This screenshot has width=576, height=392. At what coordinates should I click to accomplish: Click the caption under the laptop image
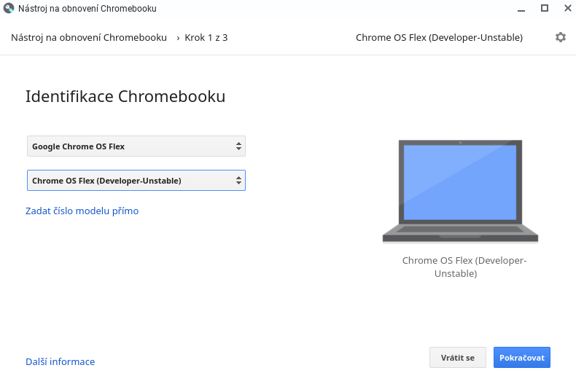[464, 267]
